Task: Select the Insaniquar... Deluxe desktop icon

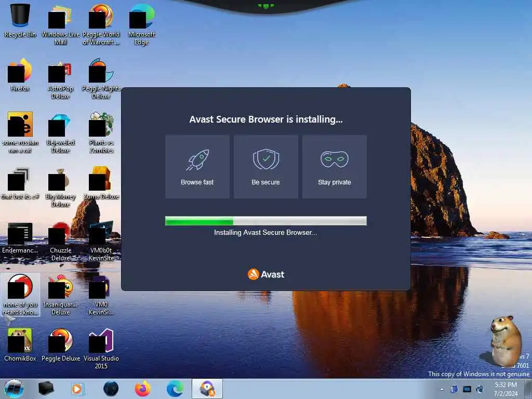Action: click(60, 295)
